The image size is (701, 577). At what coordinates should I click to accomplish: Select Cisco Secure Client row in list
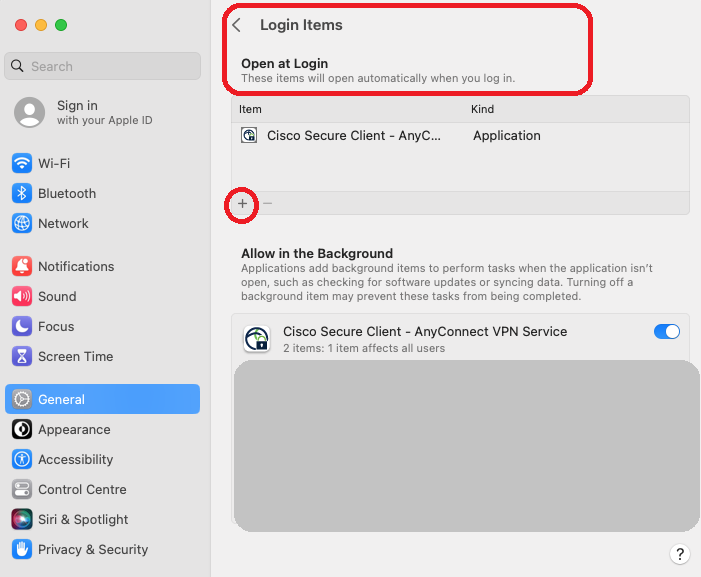pos(460,135)
